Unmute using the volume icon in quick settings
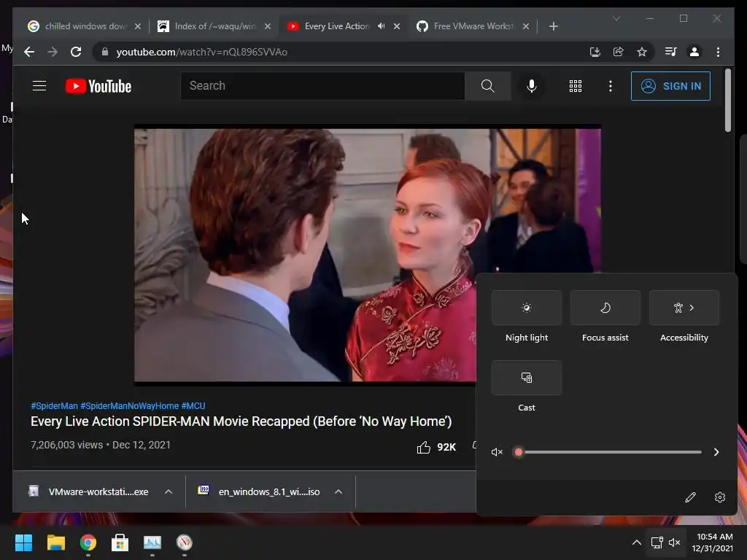The image size is (747, 560). 497,452
